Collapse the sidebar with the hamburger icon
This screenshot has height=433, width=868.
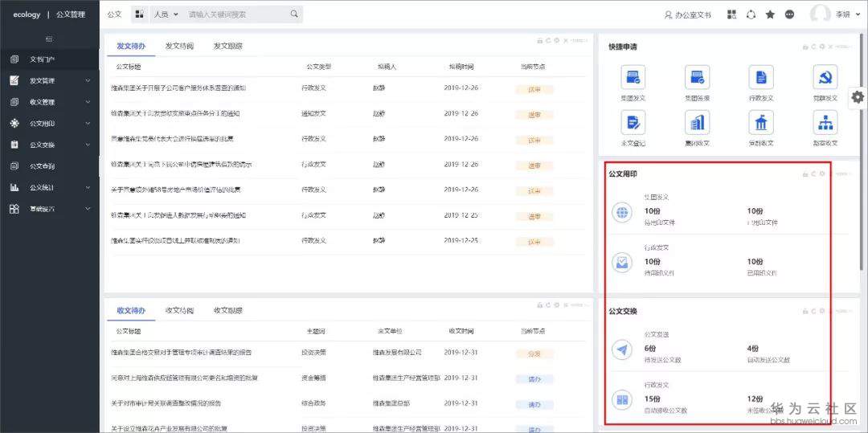(49, 39)
